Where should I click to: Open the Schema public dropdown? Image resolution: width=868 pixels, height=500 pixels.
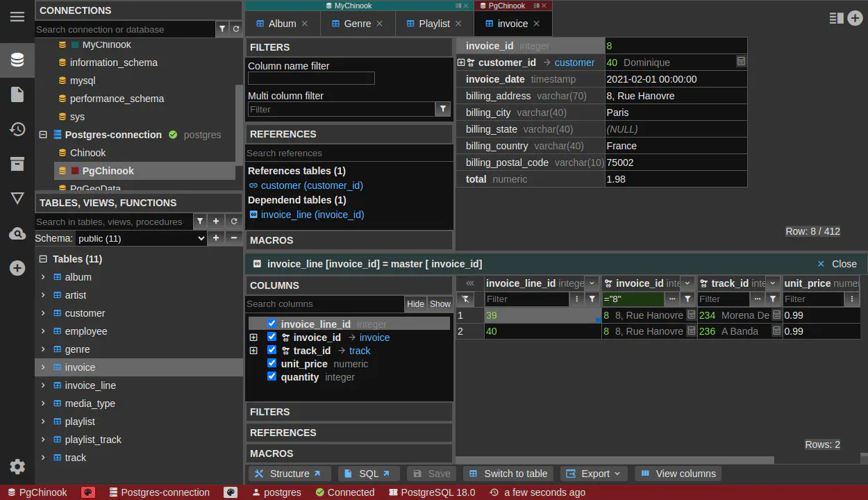(x=141, y=238)
